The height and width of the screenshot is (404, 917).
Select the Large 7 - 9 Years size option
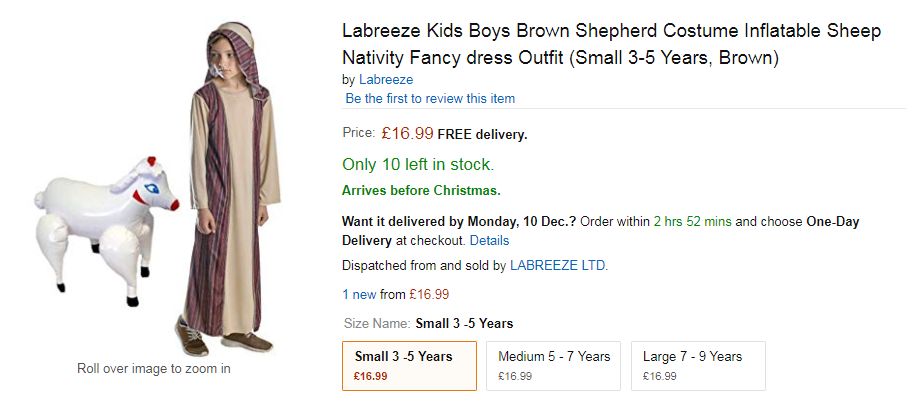[x=698, y=366]
